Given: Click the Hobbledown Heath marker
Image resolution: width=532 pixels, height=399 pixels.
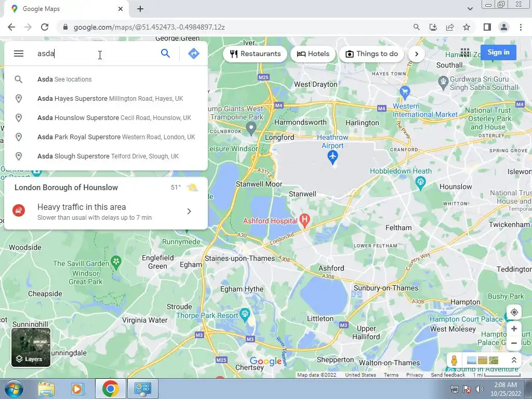Looking at the screenshot, I should click(420, 183).
